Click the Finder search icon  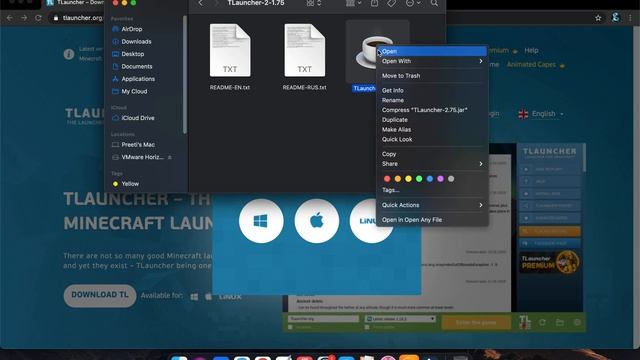tap(434, 3)
